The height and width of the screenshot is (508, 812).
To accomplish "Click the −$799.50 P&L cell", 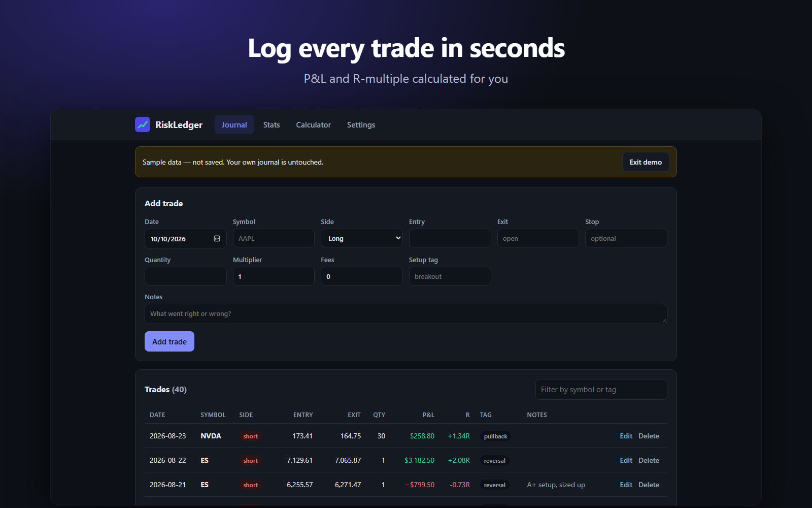I will pos(420,485).
